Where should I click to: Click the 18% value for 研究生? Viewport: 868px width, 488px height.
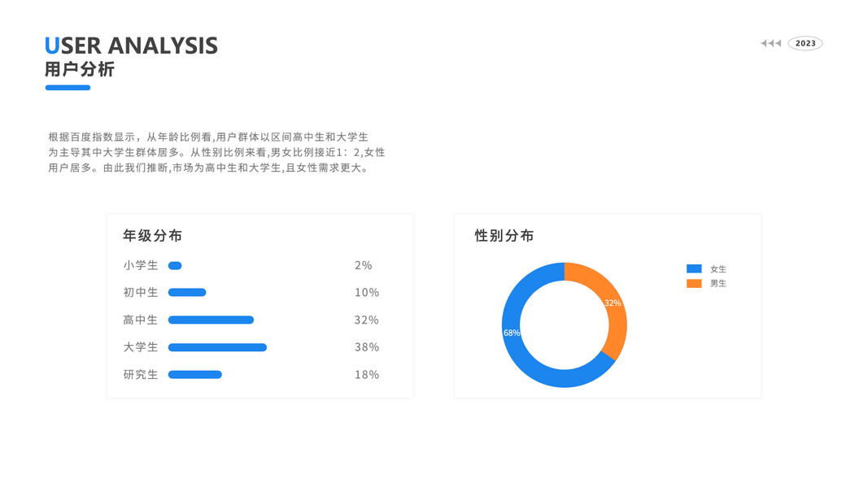point(367,375)
